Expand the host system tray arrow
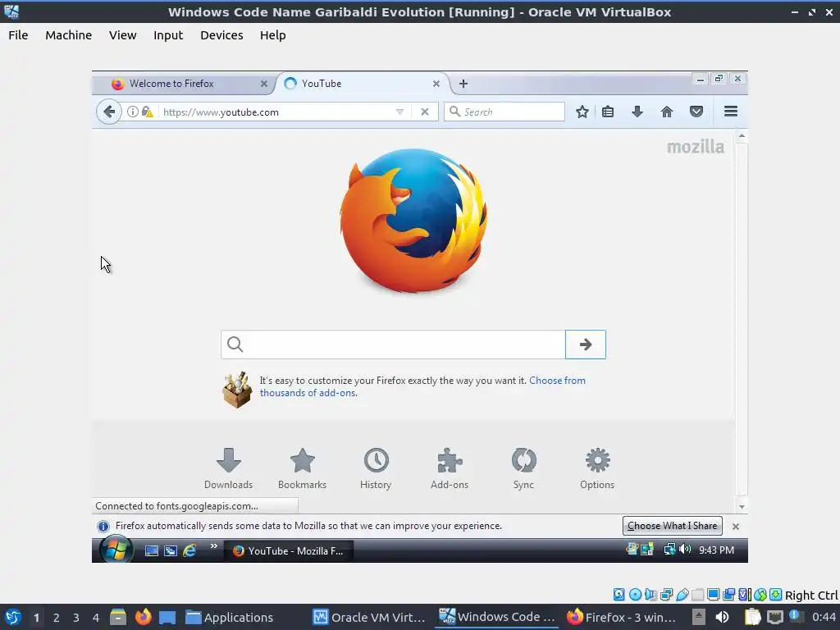Image resolution: width=840 pixels, height=630 pixels. (x=698, y=617)
